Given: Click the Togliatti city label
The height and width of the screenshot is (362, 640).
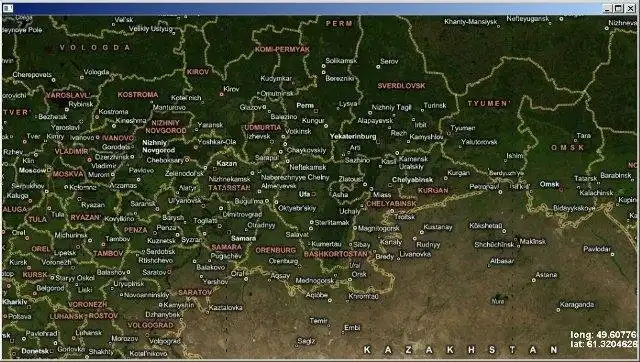Looking at the screenshot, I should [205, 220].
